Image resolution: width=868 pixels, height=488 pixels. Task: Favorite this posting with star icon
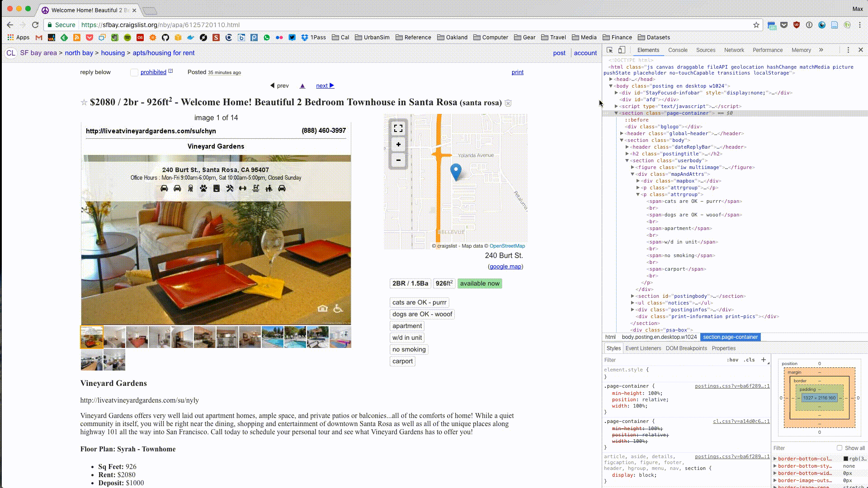coord(84,103)
